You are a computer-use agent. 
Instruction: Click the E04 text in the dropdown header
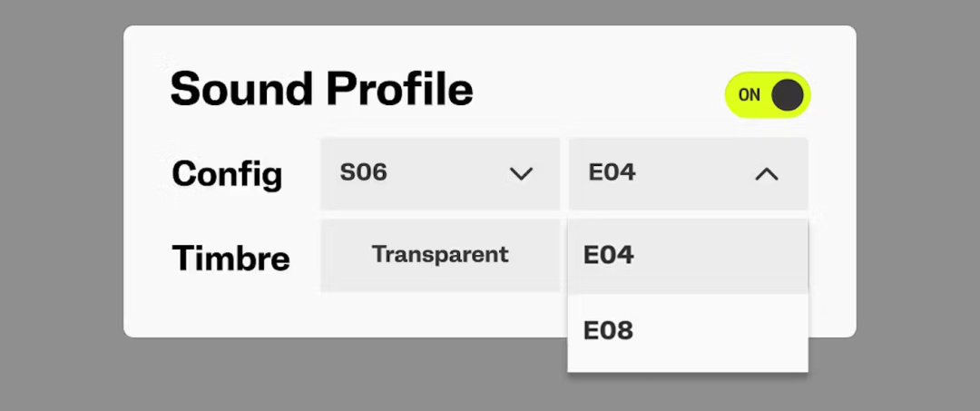(612, 172)
